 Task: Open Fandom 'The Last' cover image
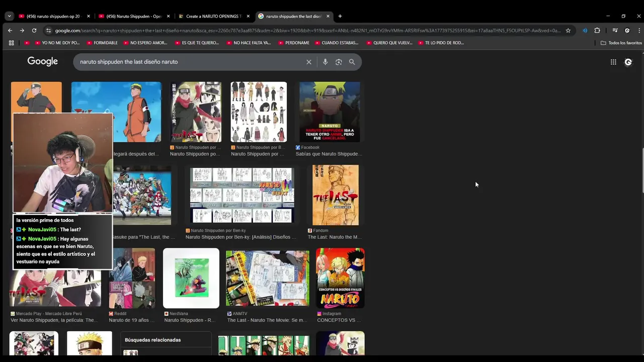coord(336,195)
